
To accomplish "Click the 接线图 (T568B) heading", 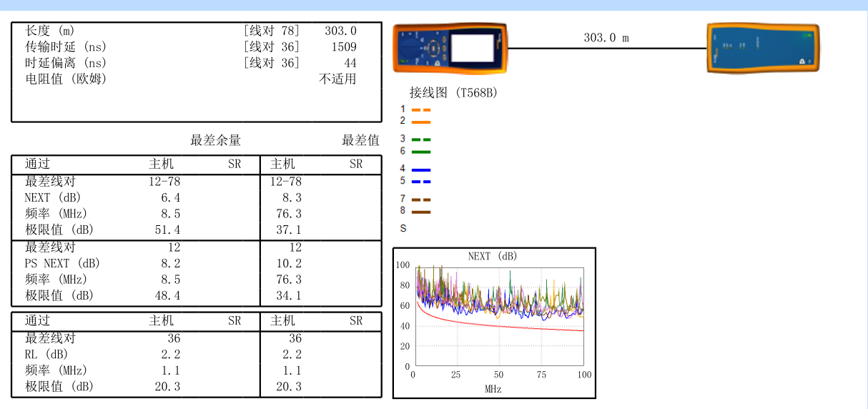I will [x=453, y=93].
